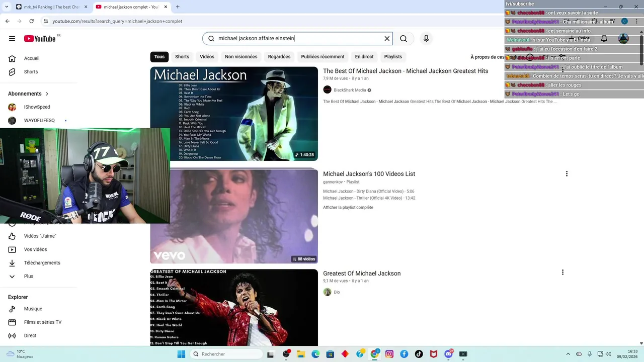The width and height of the screenshot is (644, 362).
Task: Show hidden system tray icons chevron
Action: [568, 354]
